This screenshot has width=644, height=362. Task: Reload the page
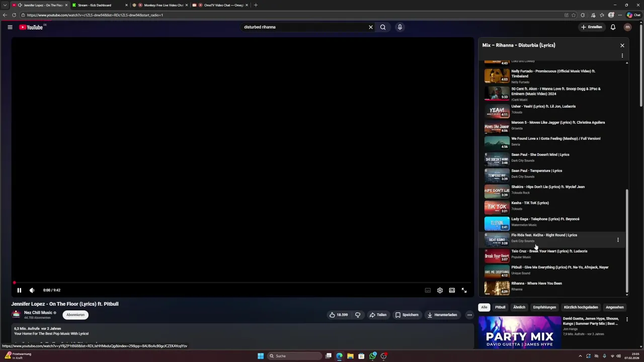pyautogui.click(x=14, y=15)
